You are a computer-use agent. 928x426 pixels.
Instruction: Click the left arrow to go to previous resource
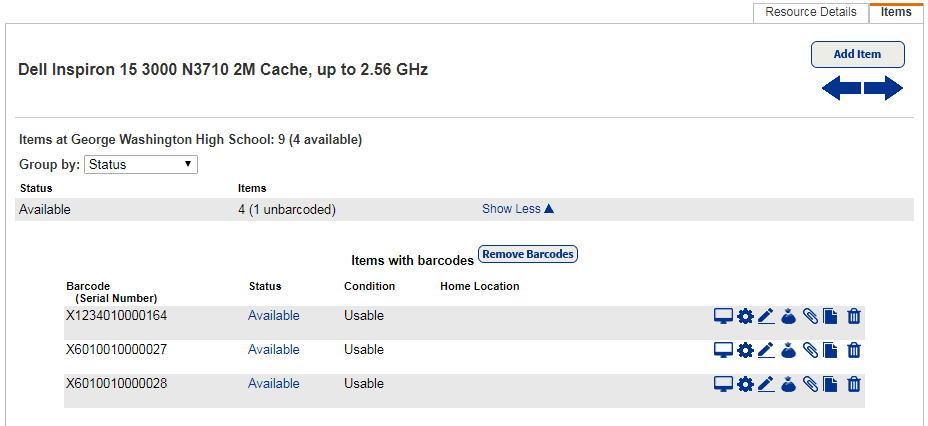pos(841,89)
